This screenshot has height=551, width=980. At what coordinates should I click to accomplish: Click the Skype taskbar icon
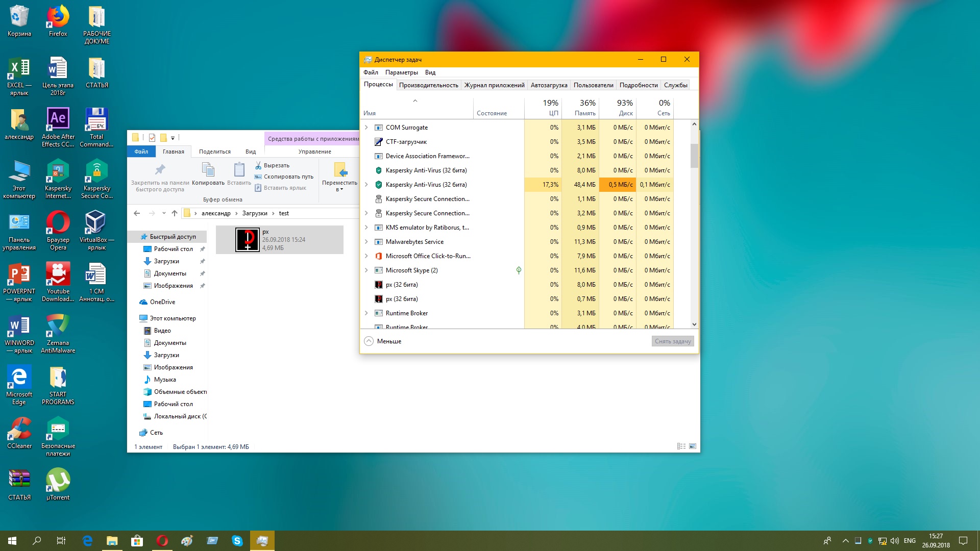coord(237,541)
